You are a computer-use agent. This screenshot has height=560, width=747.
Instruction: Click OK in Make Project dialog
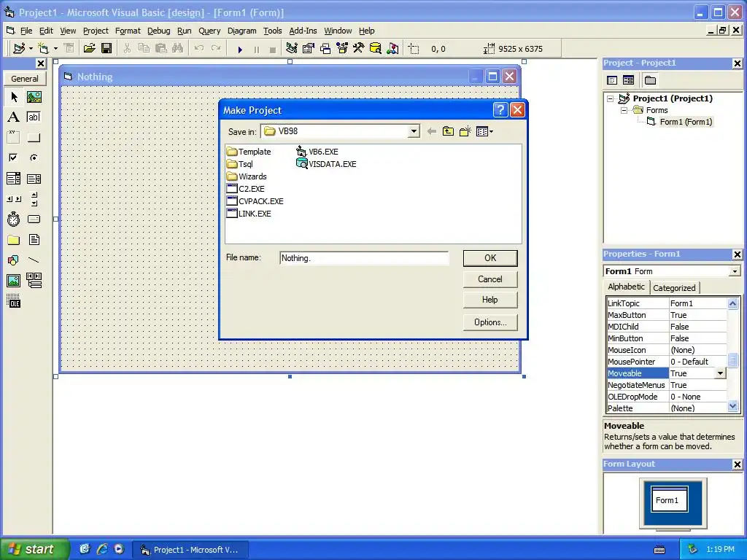pyautogui.click(x=490, y=258)
